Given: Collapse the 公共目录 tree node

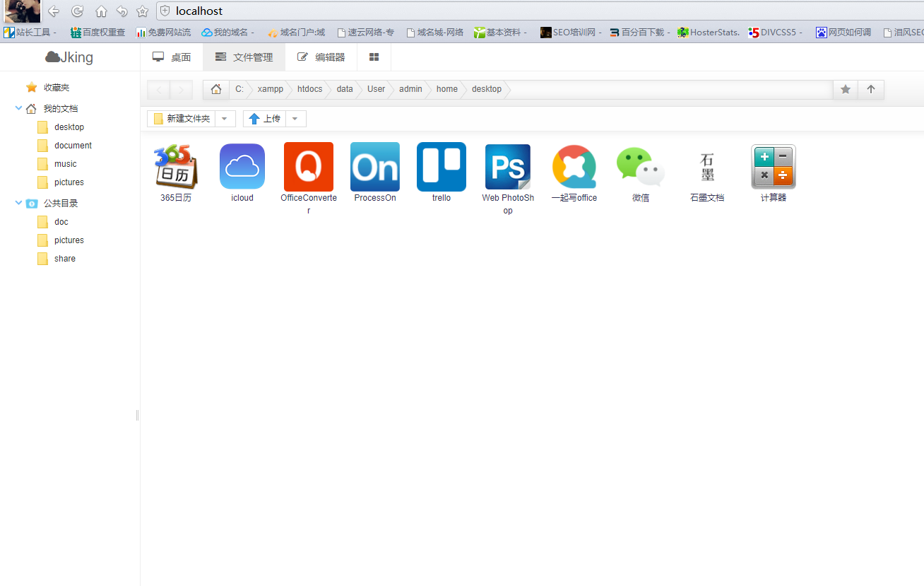Looking at the screenshot, I should [x=18, y=203].
